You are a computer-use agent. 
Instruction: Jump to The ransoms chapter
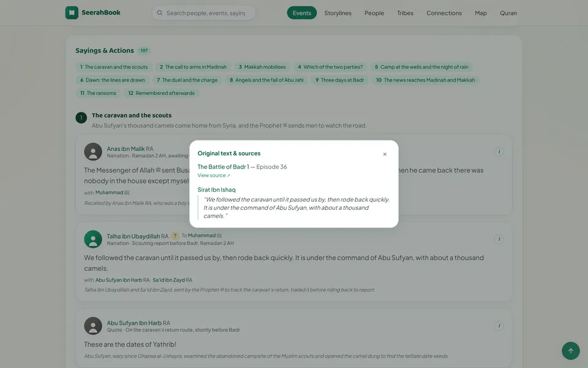point(98,93)
